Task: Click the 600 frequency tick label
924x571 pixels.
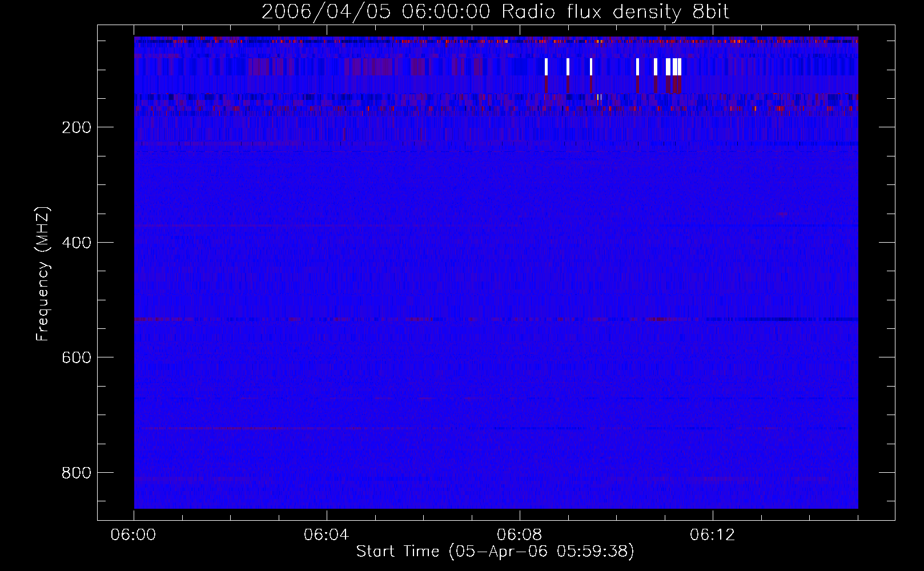Action: (x=76, y=357)
